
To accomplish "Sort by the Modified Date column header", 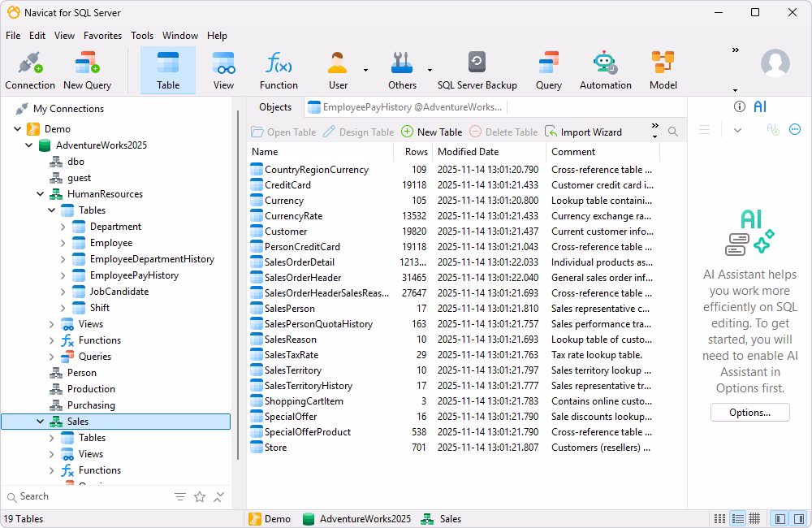I will pos(490,151).
